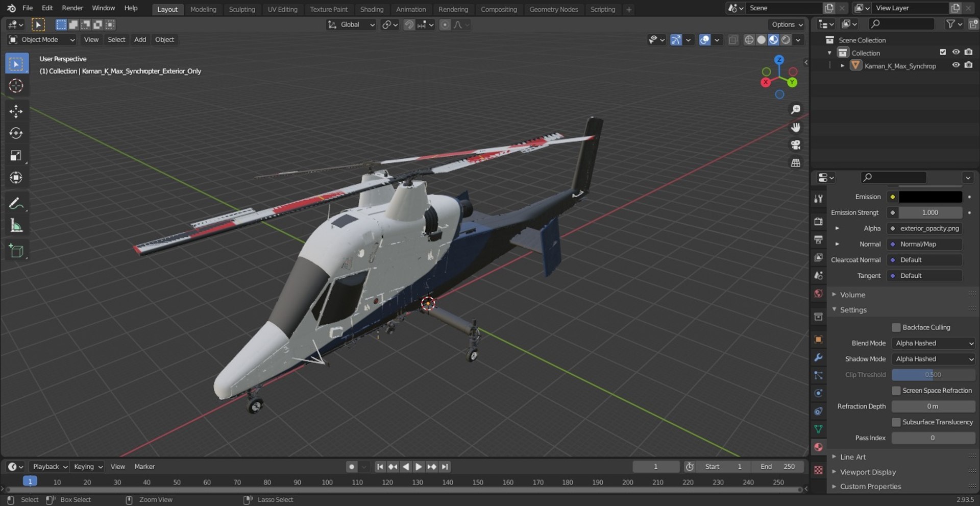Switch to Geometry Nodes workspace tab

[x=553, y=9]
